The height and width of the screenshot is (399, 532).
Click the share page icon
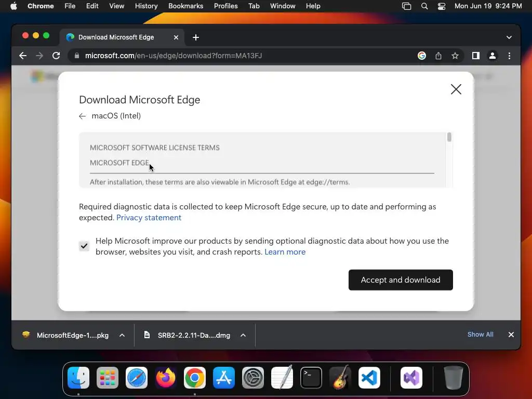(438, 56)
